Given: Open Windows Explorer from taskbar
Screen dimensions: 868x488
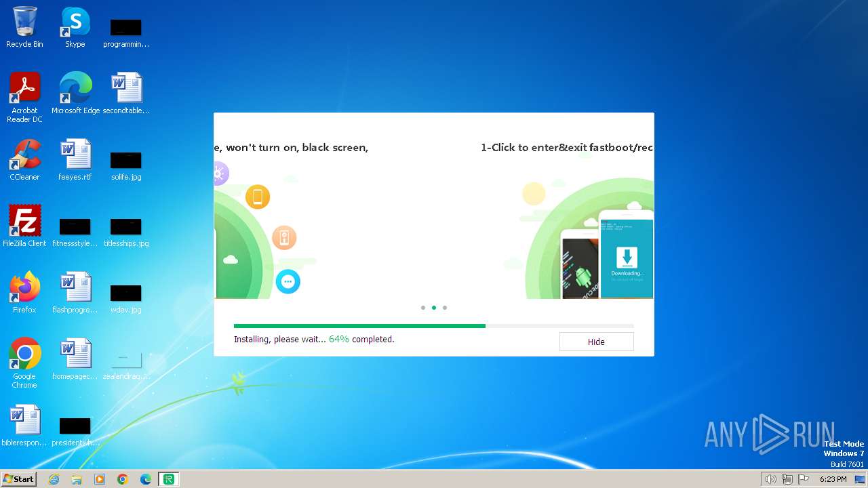Looking at the screenshot, I should click(77, 479).
